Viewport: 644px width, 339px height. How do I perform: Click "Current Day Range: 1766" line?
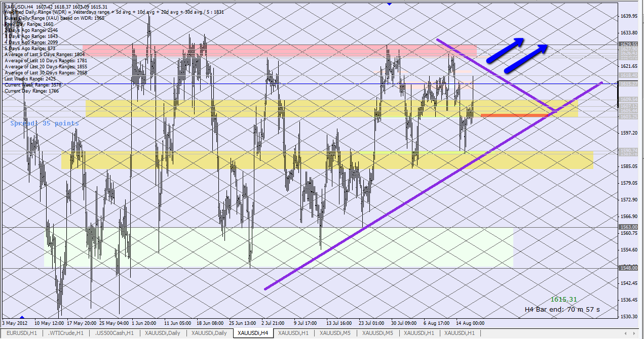click(31, 91)
